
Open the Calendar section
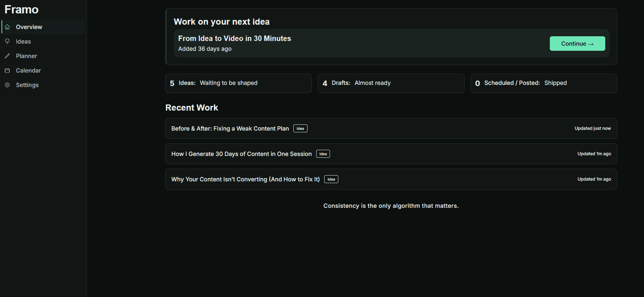pyautogui.click(x=28, y=71)
